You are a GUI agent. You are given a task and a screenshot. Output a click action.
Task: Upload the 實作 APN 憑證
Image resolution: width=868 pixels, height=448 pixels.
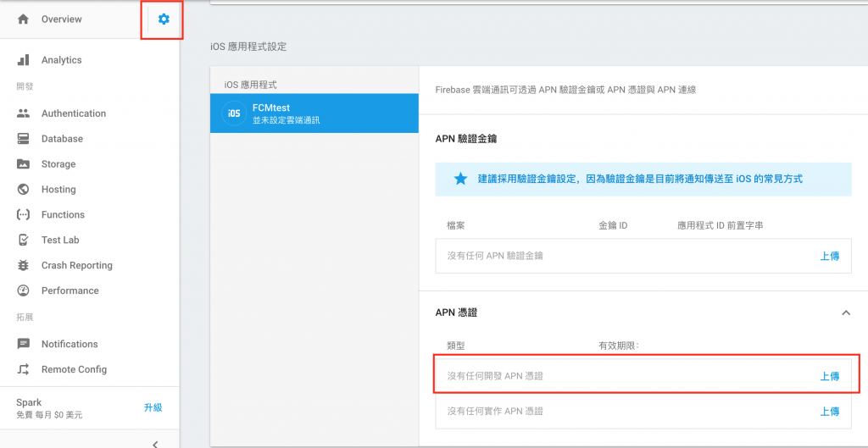[x=829, y=412]
